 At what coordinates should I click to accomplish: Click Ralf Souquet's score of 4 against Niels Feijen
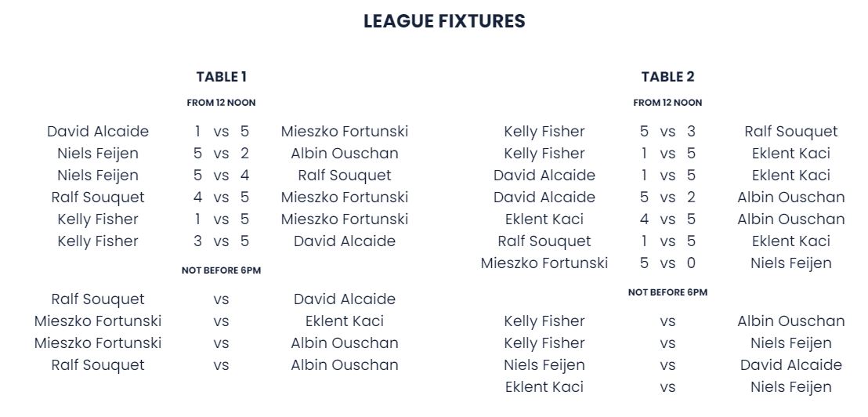(244, 176)
